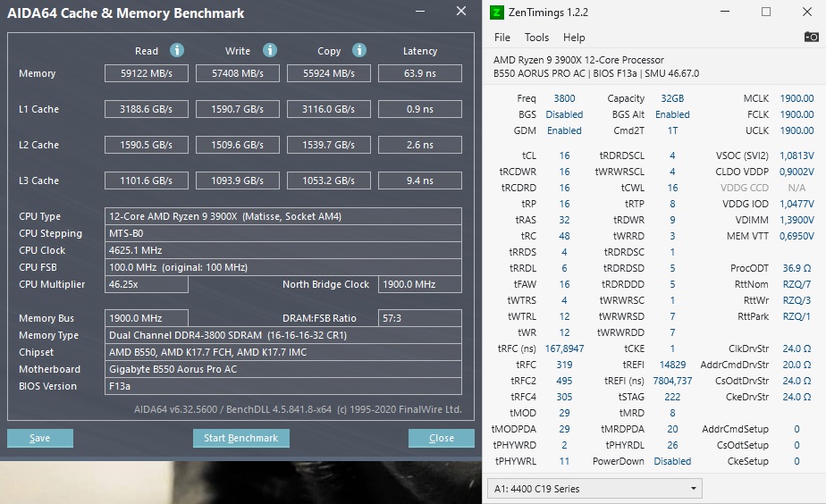The height and width of the screenshot is (504, 826).
Task: Click the Motherboard Gigabyte B550 field
Action: (283, 369)
